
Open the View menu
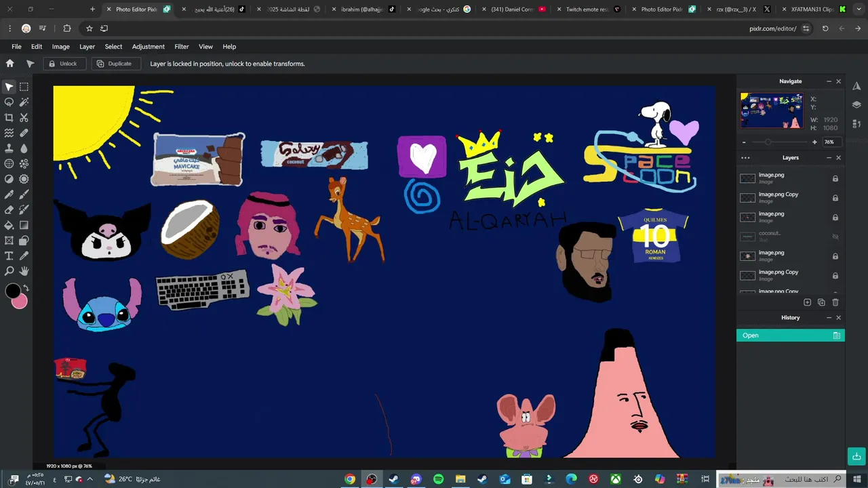[205, 47]
